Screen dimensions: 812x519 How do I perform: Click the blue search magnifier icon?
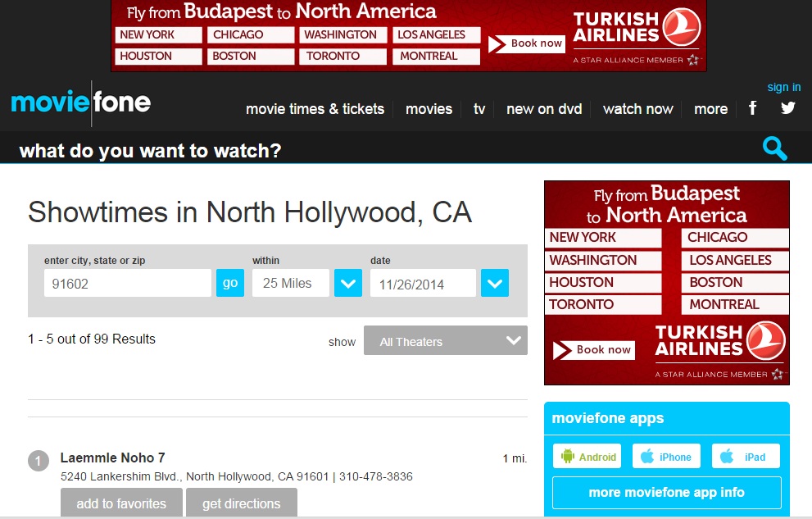pyautogui.click(x=774, y=148)
